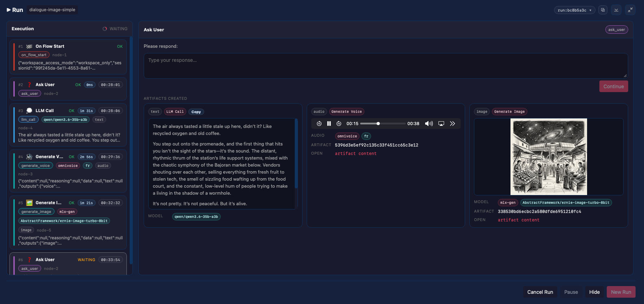Click the omnivoice tag in audio card
This screenshot has width=644, height=304.
point(347,136)
